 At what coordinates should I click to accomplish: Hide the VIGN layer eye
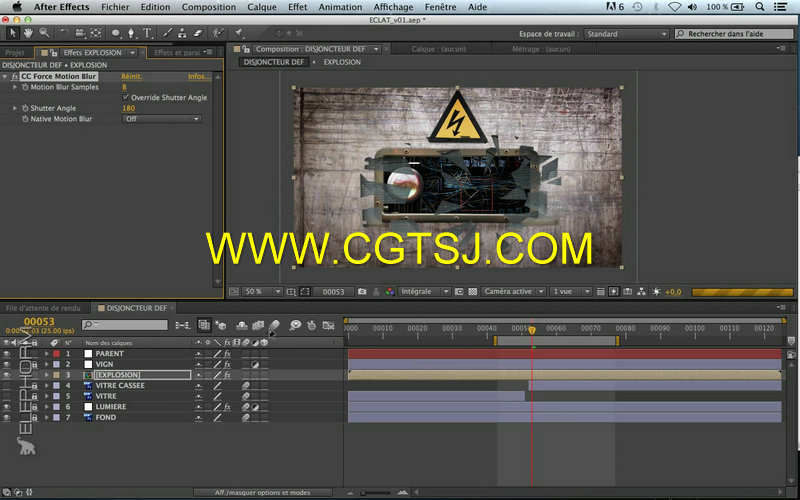pos(6,364)
